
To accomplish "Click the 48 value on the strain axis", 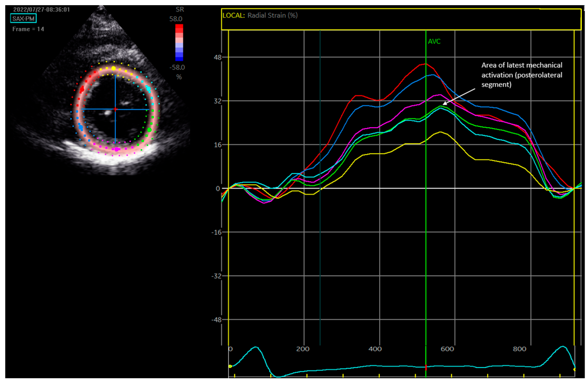I will (218, 57).
